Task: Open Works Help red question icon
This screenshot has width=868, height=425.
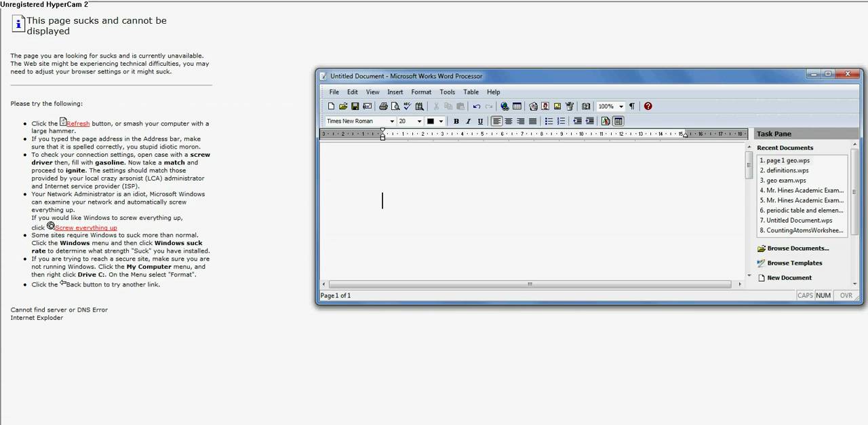Action: [x=648, y=106]
